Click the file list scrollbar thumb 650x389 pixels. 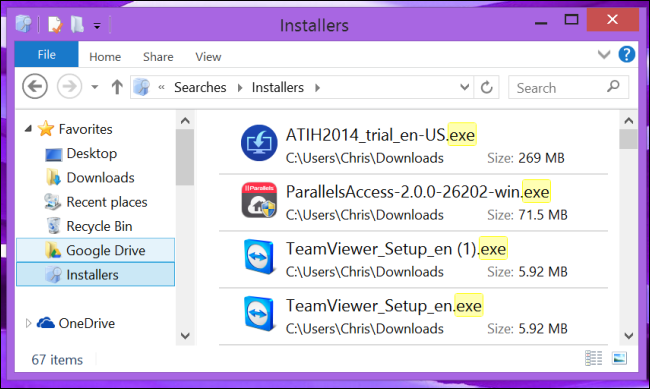point(628,139)
